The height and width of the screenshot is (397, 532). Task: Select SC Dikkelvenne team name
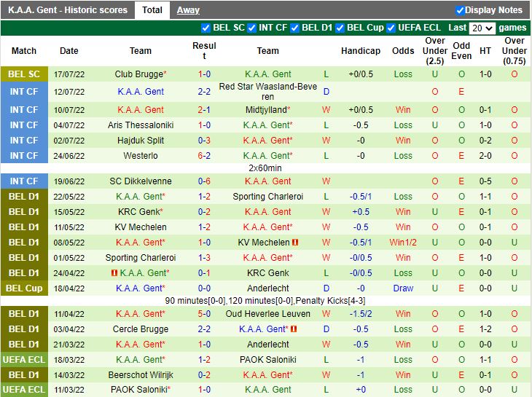141,181
